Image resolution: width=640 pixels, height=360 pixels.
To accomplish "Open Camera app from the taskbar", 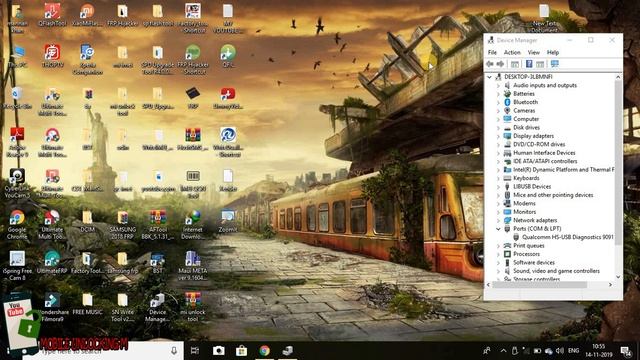I will tap(218, 351).
